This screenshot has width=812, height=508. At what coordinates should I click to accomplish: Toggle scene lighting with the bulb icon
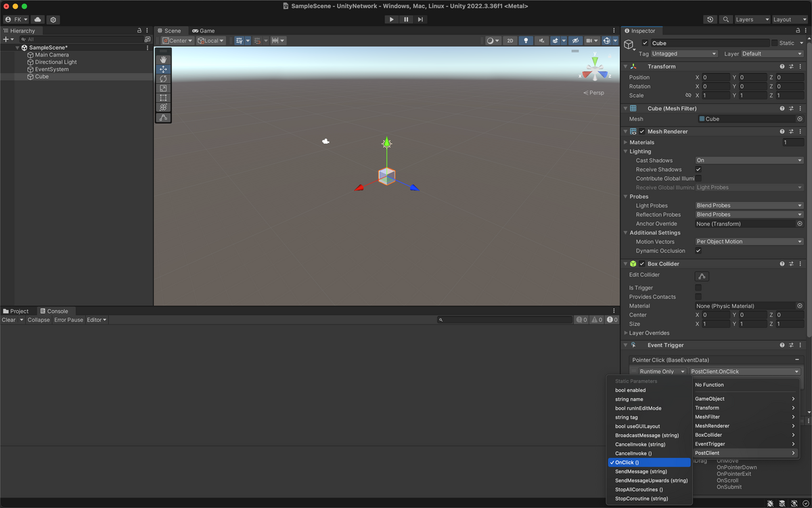point(526,41)
